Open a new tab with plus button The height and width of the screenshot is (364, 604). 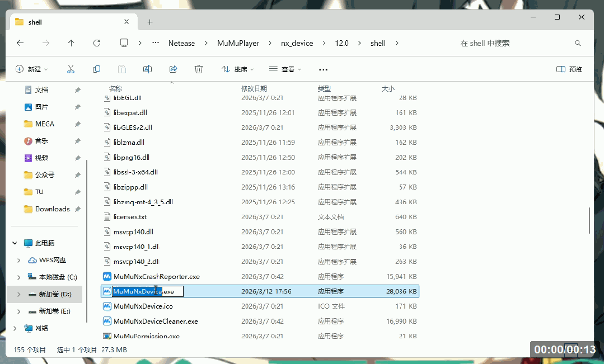(x=150, y=22)
